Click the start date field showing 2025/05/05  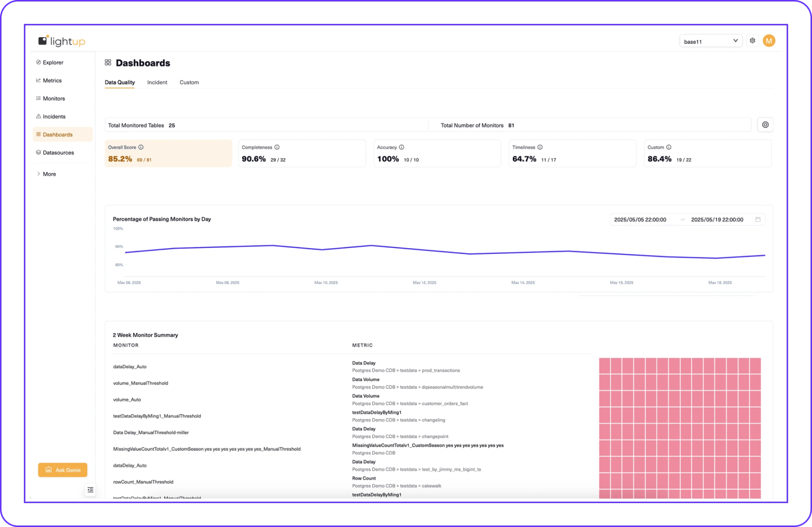(x=640, y=219)
